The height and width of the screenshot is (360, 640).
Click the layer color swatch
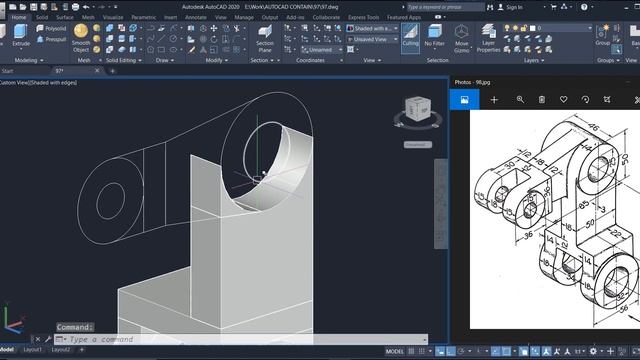tap(532, 28)
